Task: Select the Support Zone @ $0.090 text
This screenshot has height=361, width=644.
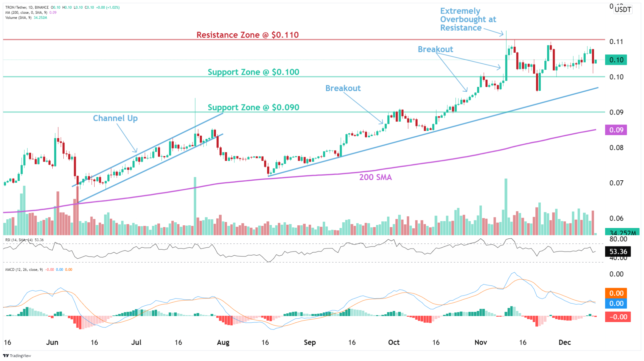Action: click(253, 107)
